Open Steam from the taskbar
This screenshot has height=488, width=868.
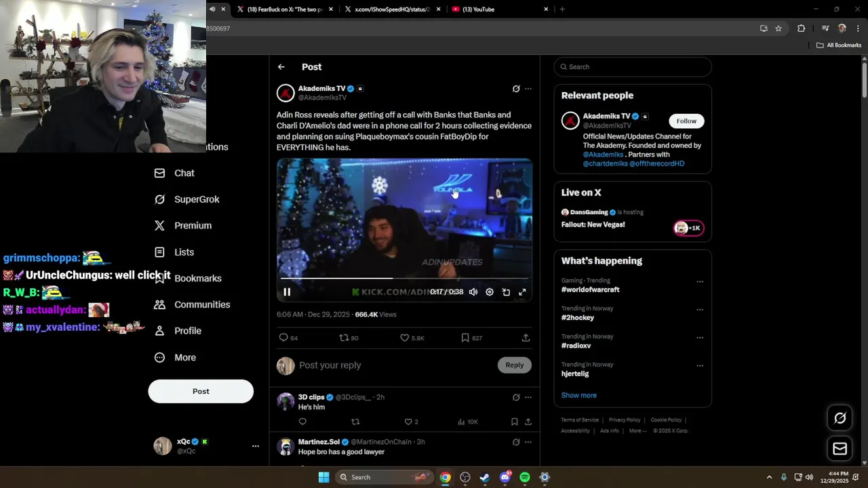485,477
